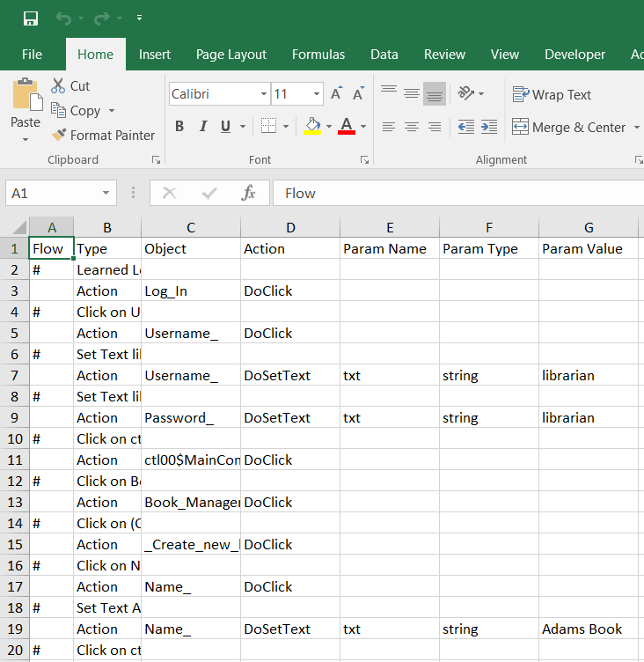This screenshot has height=662, width=644.
Task: Toggle Wrap Text for the cell
Action: coord(552,94)
